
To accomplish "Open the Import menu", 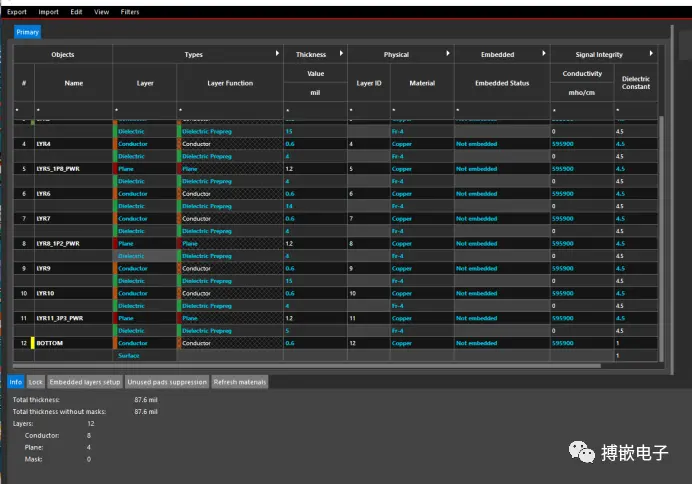I will (x=49, y=12).
